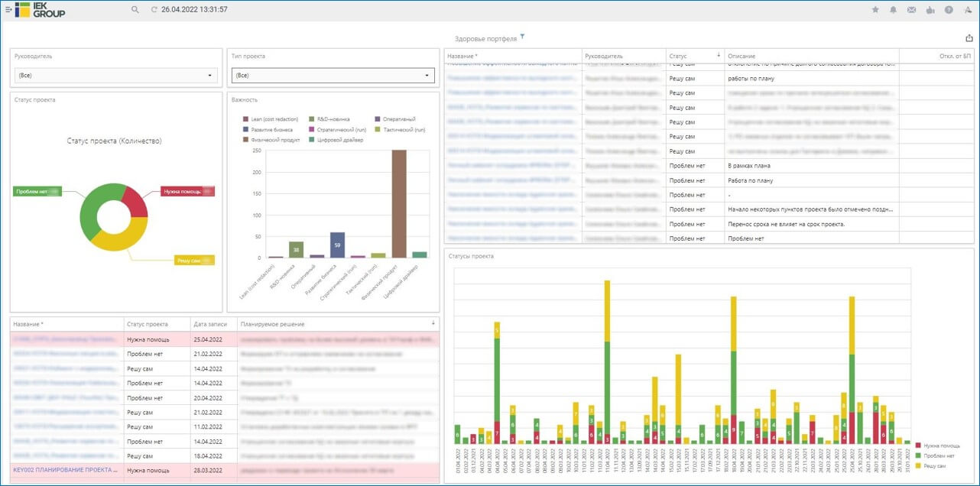
Task: Click filter icon next to Здоровье портфеля
Action: (523, 36)
